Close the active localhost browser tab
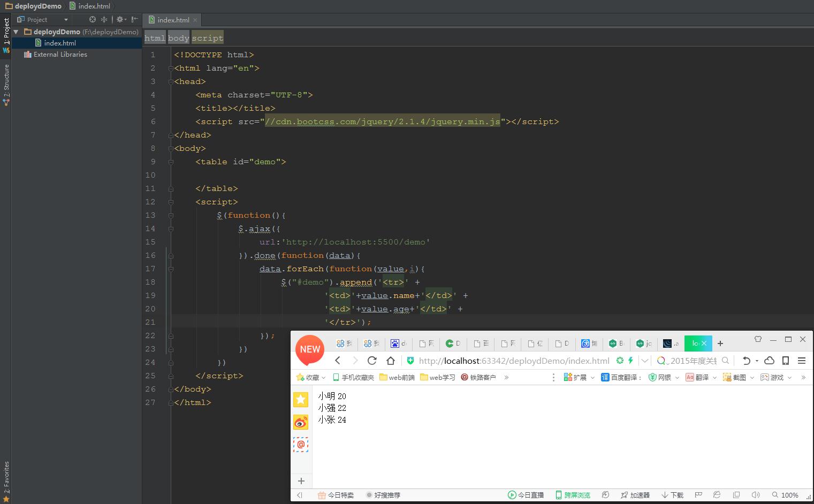 [x=704, y=343]
